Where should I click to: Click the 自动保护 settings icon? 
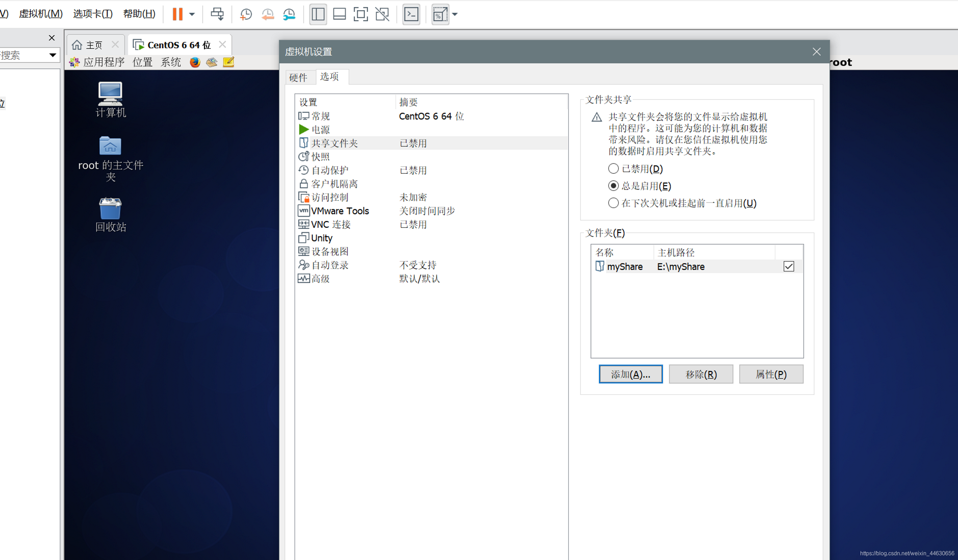pyautogui.click(x=304, y=169)
